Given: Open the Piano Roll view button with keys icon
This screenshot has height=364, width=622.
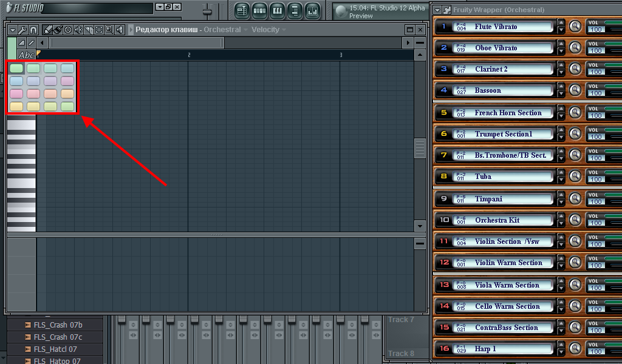Looking at the screenshot, I should pyautogui.click(x=277, y=11).
